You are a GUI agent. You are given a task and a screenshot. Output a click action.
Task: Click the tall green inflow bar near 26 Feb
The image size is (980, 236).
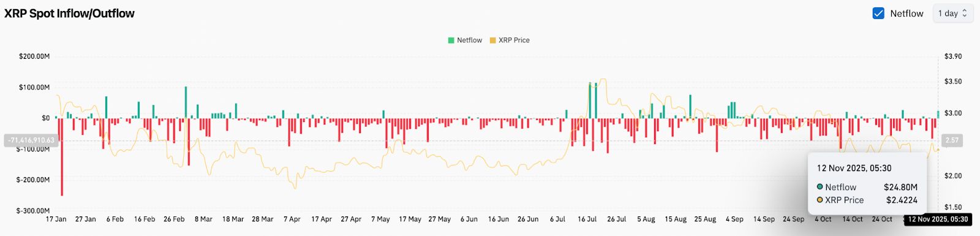[x=186, y=102]
